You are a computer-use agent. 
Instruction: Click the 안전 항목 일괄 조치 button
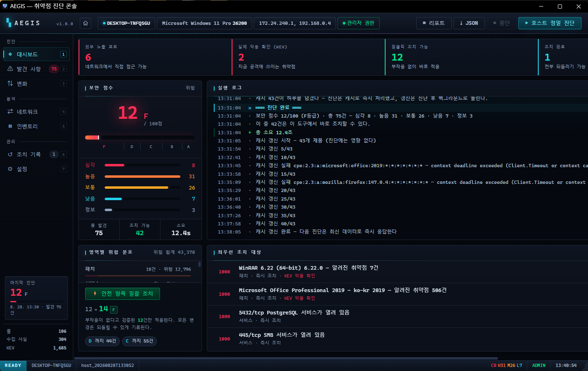123,294
